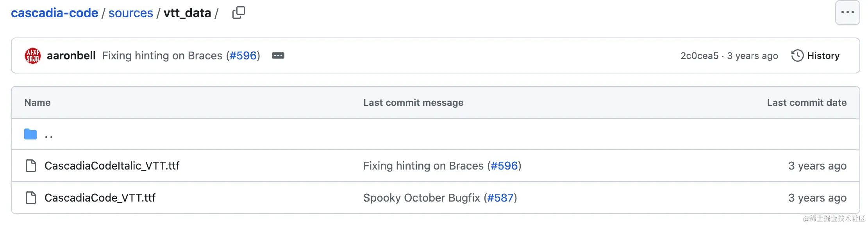Viewport: 868px width, 225px height.
Task: Open the three-dots more options menu
Action: 847,12
